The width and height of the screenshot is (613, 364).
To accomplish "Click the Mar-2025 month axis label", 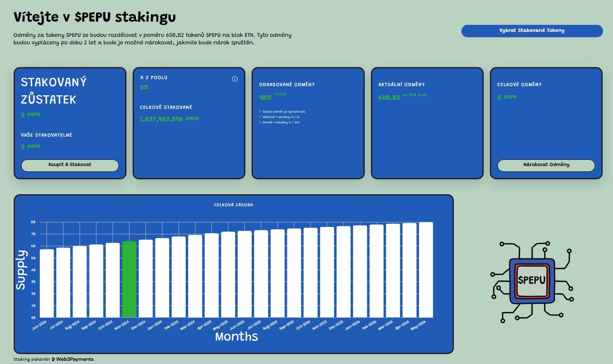I will point(188,325).
